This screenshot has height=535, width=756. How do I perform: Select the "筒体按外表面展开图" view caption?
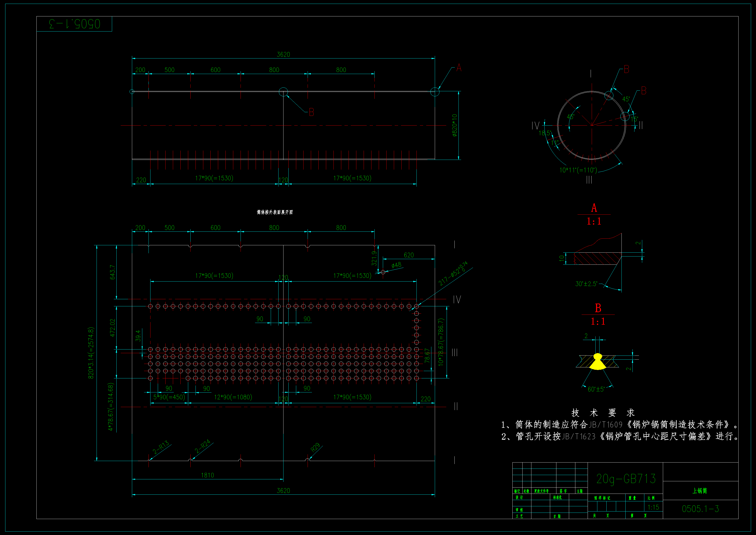point(275,212)
